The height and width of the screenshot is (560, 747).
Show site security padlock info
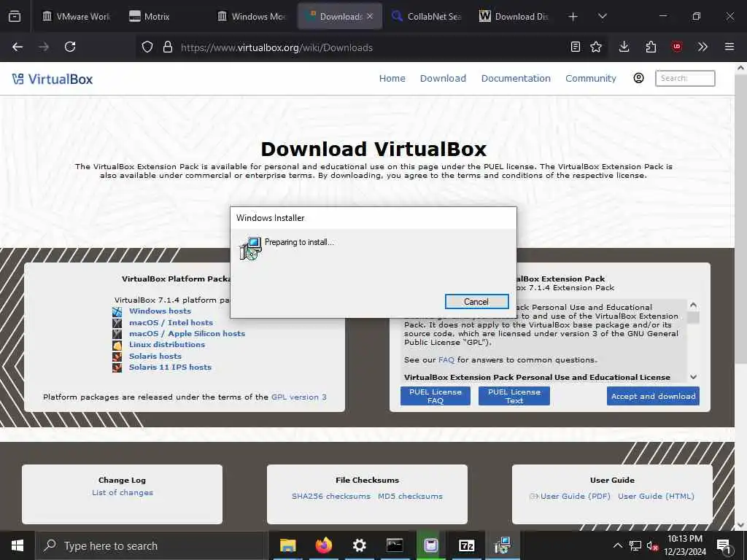pyautogui.click(x=167, y=47)
